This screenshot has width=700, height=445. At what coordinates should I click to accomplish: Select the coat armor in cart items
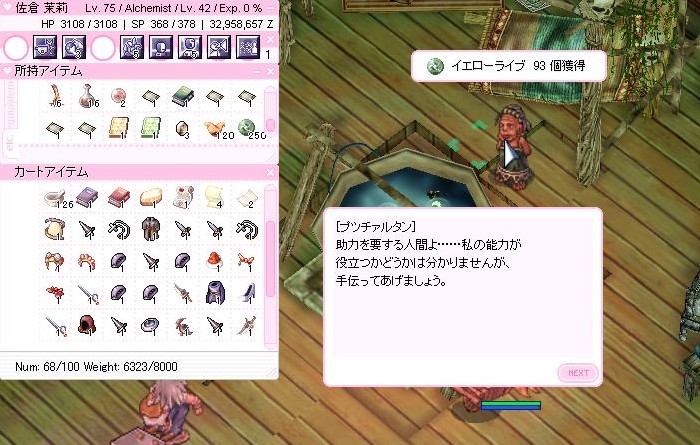point(151,229)
